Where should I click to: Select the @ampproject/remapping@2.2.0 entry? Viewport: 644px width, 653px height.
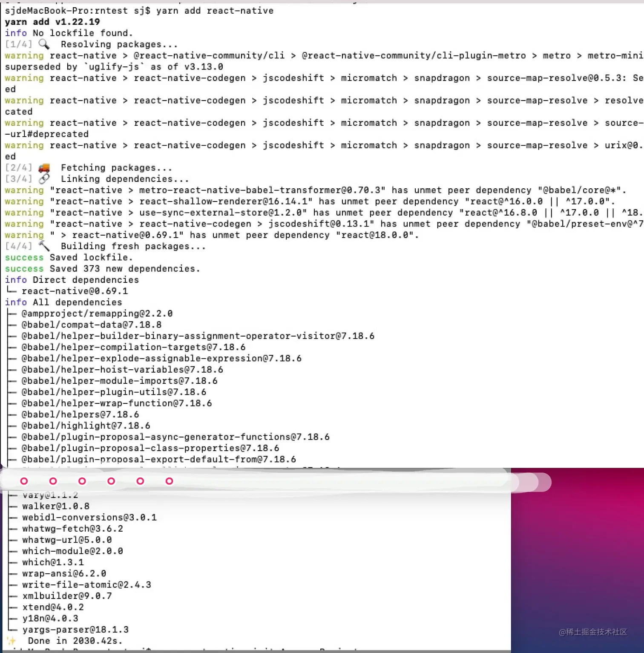tap(97, 314)
